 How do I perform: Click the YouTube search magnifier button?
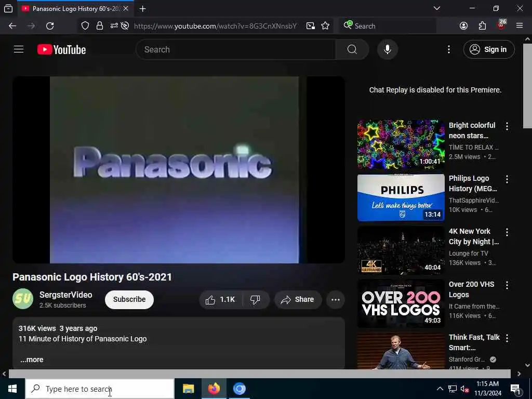352,49
